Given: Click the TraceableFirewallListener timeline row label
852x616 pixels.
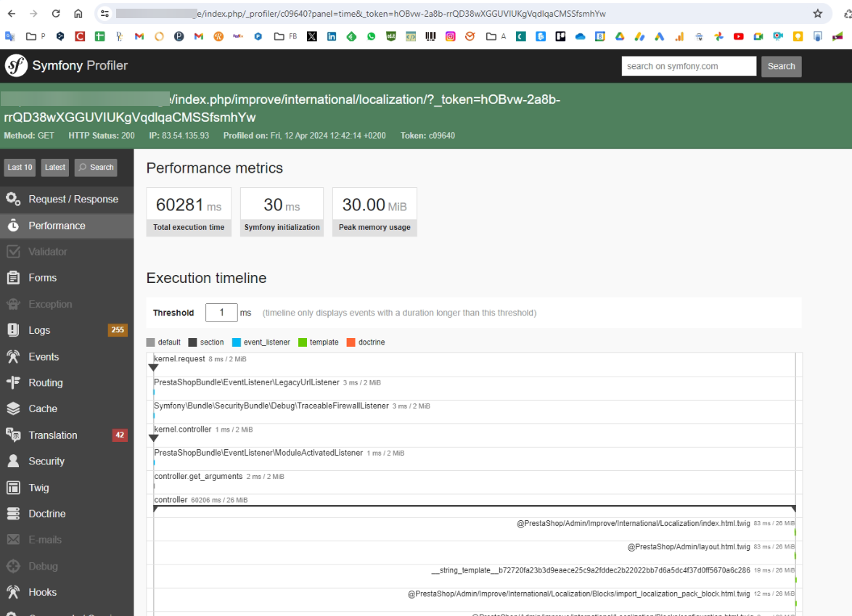Looking at the screenshot, I should coord(271,406).
